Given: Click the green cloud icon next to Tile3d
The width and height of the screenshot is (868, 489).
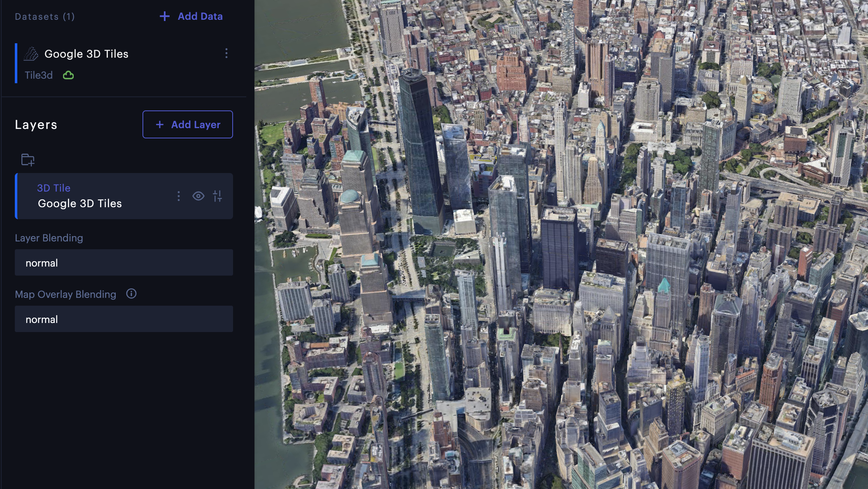Looking at the screenshot, I should (68, 75).
